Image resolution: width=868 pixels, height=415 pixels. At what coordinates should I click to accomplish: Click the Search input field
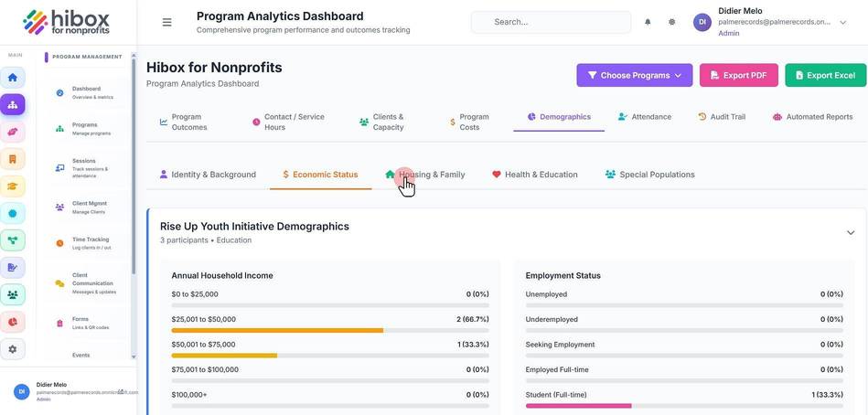551,22
